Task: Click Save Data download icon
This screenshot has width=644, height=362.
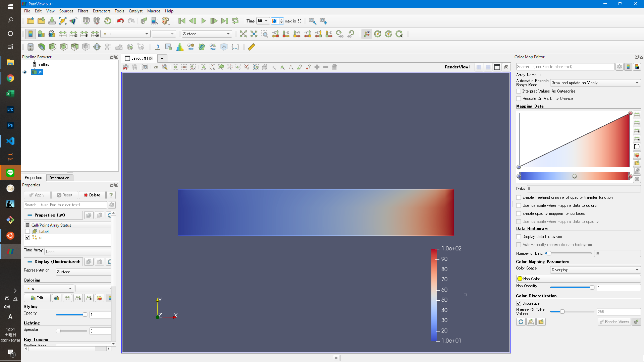Action: click(x=52, y=21)
